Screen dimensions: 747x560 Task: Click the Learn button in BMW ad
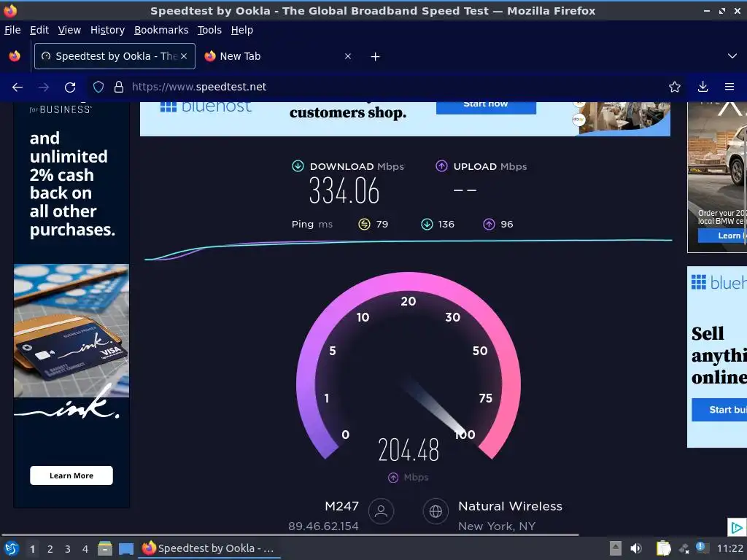coord(722,236)
